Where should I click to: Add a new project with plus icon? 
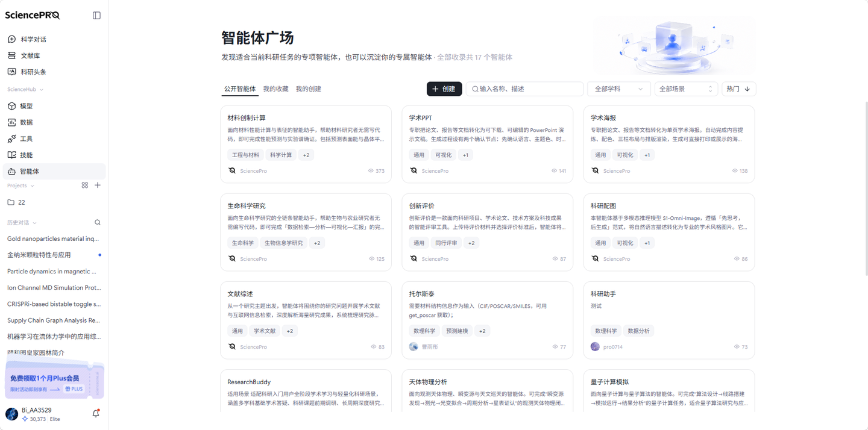click(x=98, y=185)
